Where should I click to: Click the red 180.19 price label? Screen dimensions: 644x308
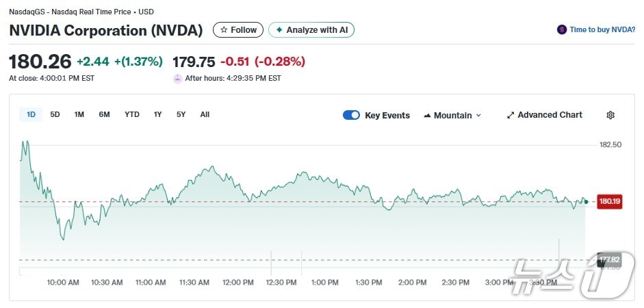click(609, 202)
